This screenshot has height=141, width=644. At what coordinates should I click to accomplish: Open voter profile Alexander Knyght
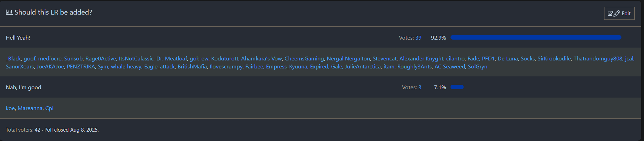pyautogui.click(x=421, y=59)
